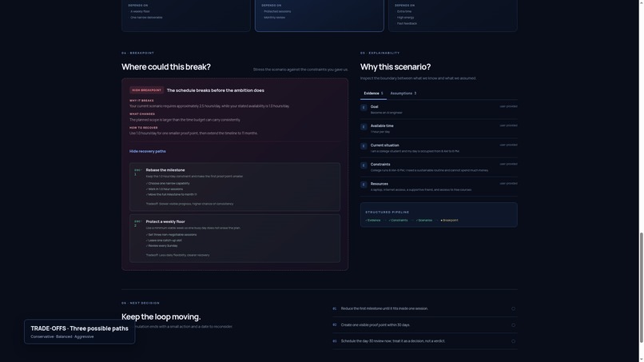The width and height of the screenshot is (644, 362).
Task: Click the 'Constraints' evidence title
Action: pos(380,165)
